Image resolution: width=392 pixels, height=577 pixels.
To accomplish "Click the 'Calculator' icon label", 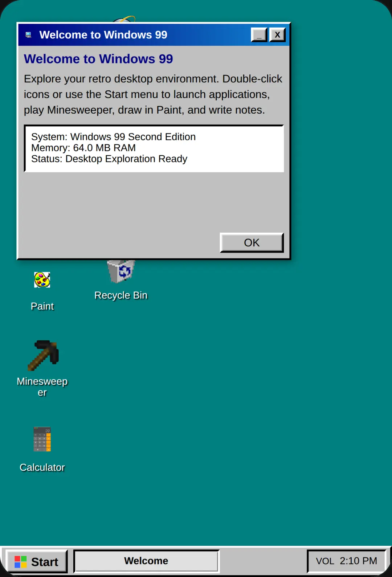I will (x=42, y=467).
